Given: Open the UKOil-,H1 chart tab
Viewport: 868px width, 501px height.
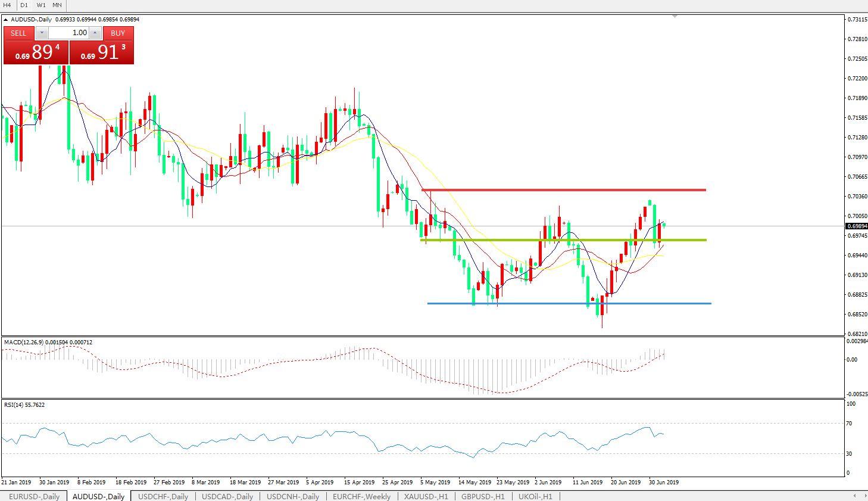Looking at the screenshot, I should [x=535, y=496].
